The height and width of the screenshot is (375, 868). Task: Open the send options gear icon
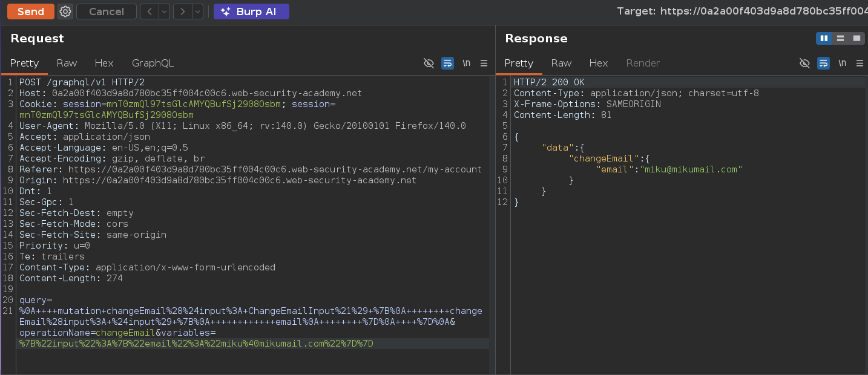click(x=65, y=11)
